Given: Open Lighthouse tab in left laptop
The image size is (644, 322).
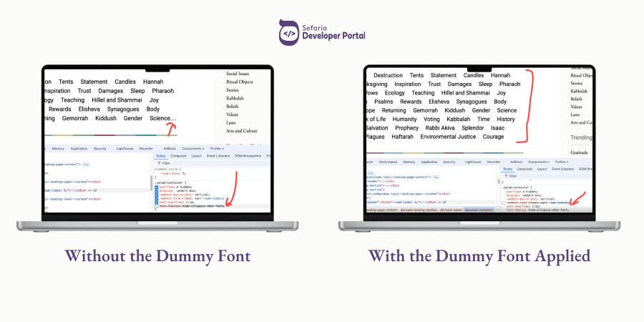Looking at the screenshot, I should click(125, 149).
